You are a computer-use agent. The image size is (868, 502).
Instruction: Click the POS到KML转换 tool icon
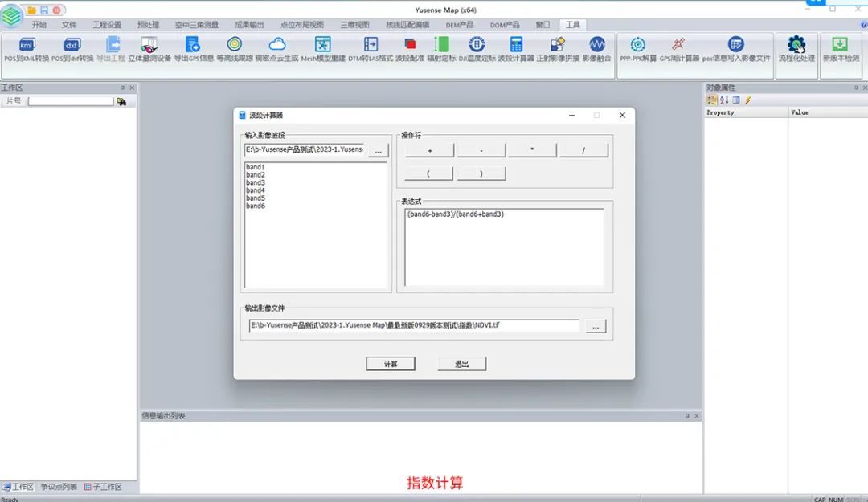tap(27, 46)
